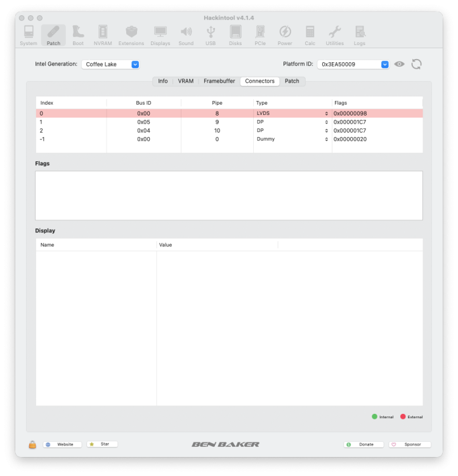Screen dimensions: 458x476
Task: Click the refresh arrows icon near Platform ID
Action: pyautogui.click(x=416, y=64)
